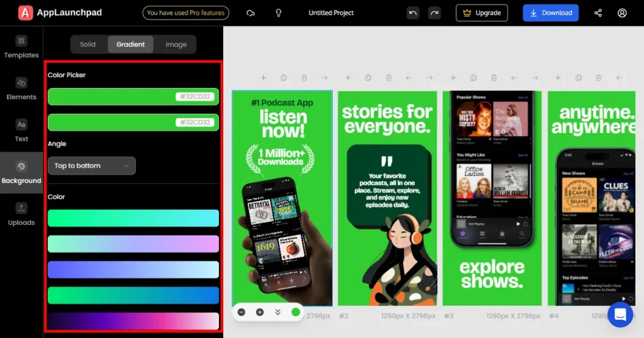Viewport: 644px width, 338px height.
Task: Delete screenshot #1
Action: [x=304, y=77]
